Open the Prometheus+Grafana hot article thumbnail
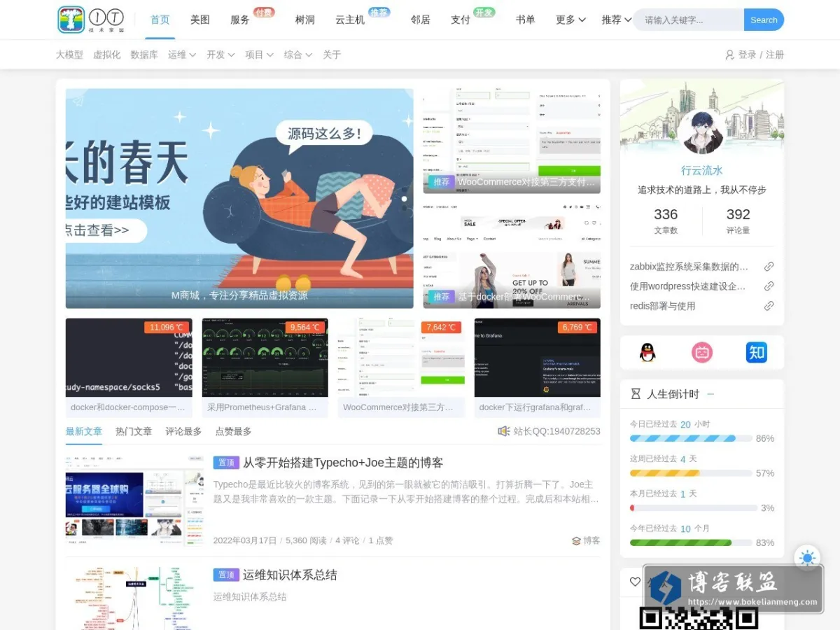 click(x=265, y=358)
